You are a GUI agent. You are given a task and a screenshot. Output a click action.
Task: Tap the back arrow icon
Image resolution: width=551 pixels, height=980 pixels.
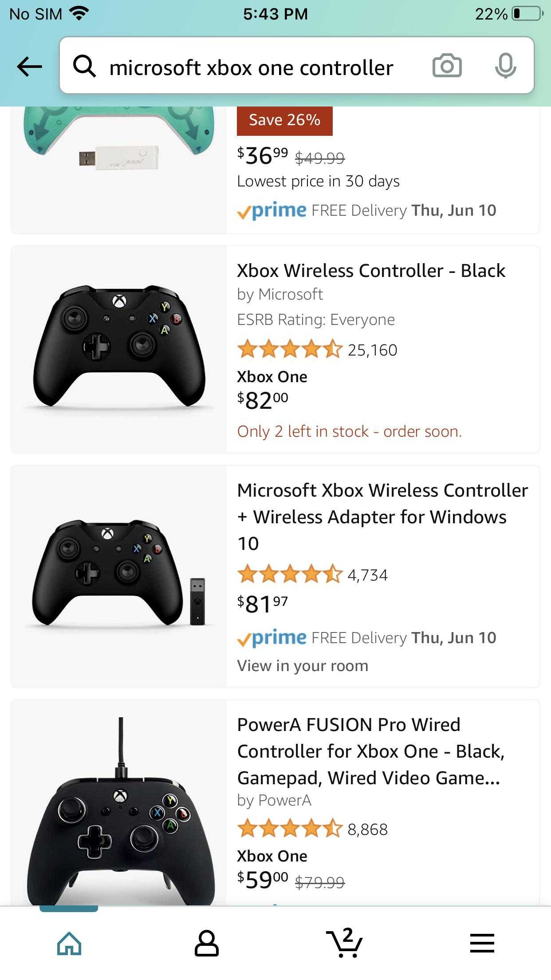click(x=29, y=67)
